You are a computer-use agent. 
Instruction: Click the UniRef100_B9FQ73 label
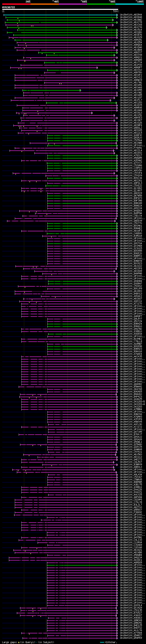[131, 198]
